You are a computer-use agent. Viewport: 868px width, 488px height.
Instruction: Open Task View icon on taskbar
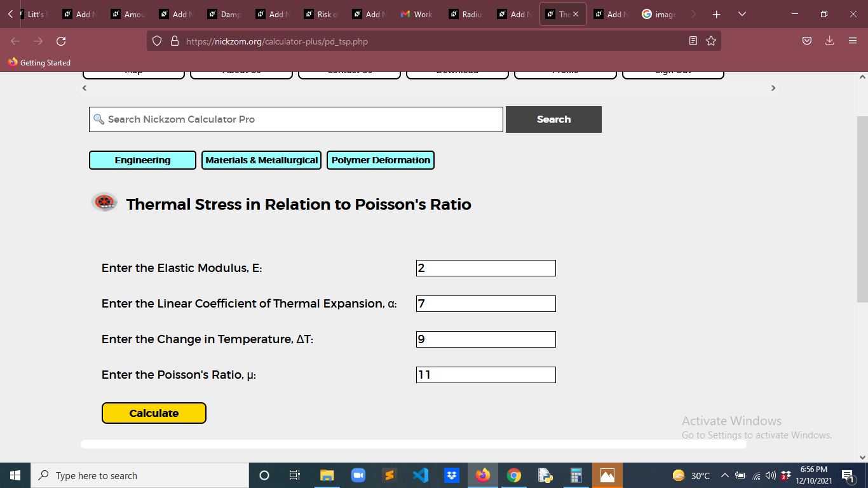coord(295,475)
